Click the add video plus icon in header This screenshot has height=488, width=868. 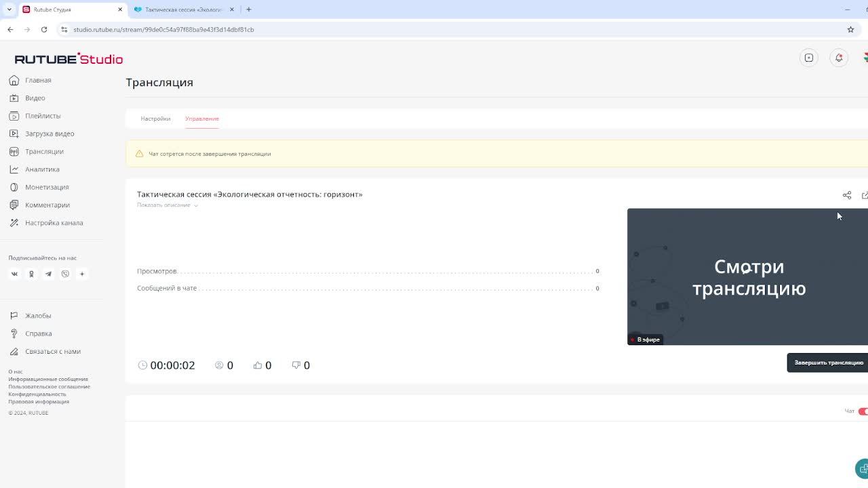(x=809, y=58)
